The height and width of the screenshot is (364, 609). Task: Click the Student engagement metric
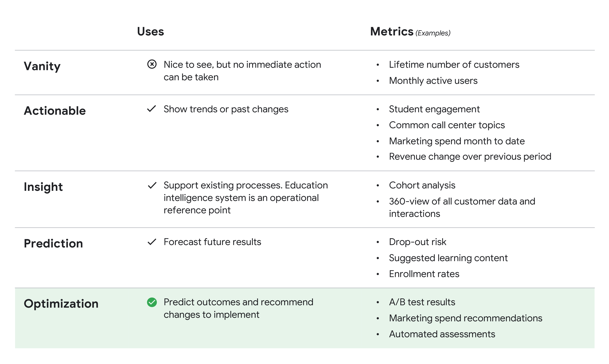pyautogui.click(x=434, y=109)
